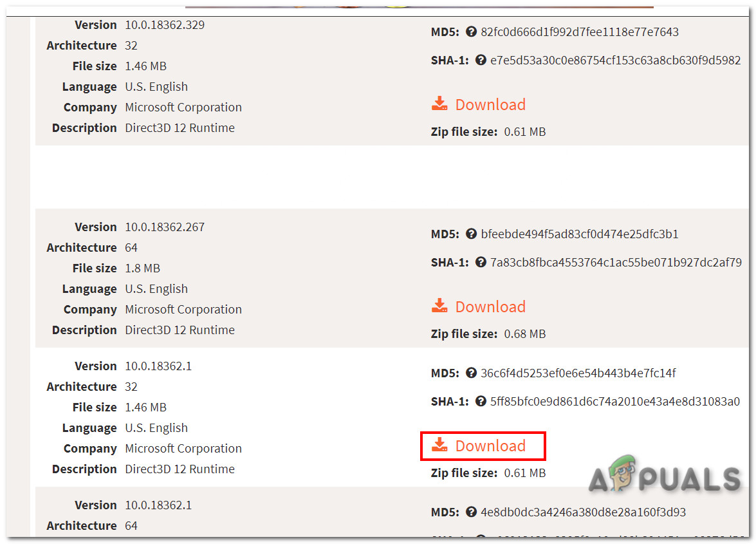Viewport: 756px width, 544px height.
Task: Click file size 1.46 MB under version 10.0.18362.329
Action: [145, 66]
